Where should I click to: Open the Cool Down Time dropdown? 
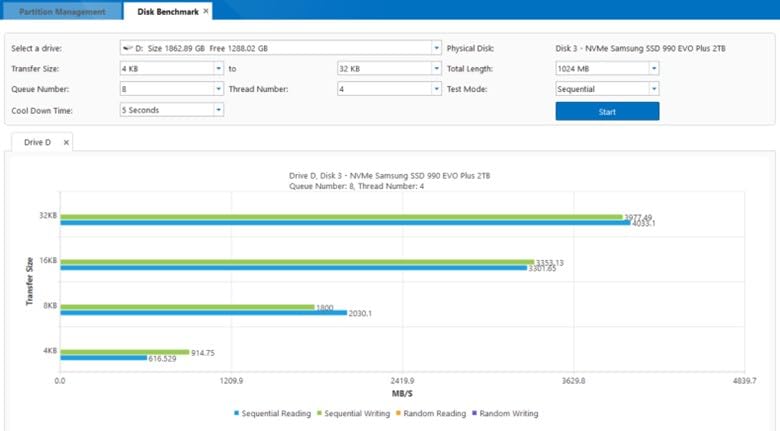[x=218, y=110]
